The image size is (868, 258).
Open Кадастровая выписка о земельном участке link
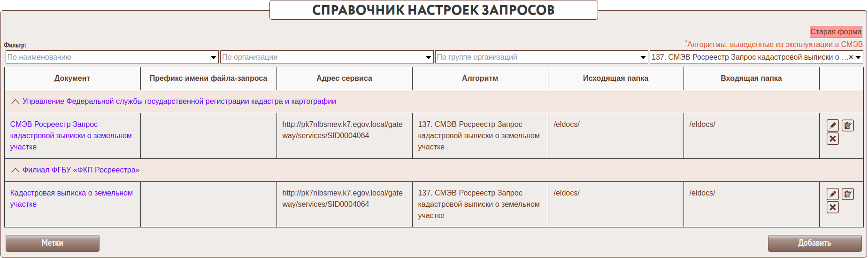coord(71,198)
